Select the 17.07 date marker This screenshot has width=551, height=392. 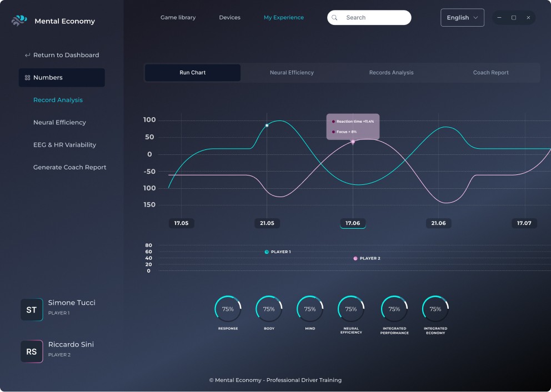point(524,223)
